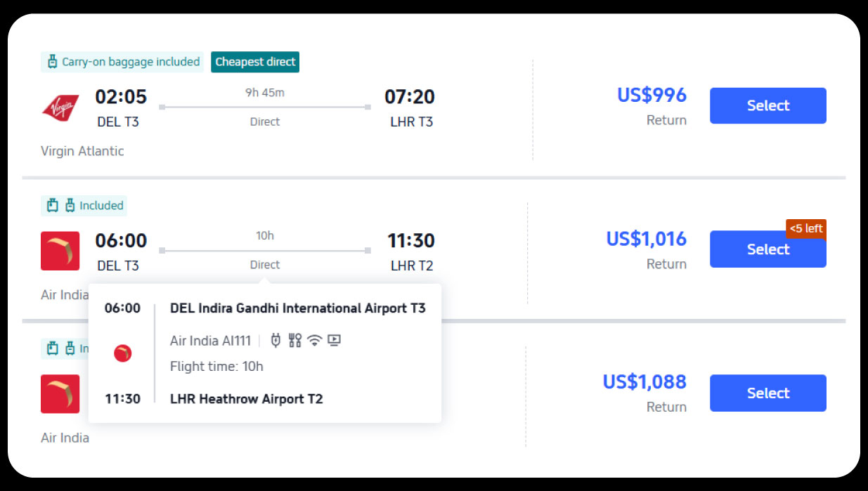Expand flight details for the Virgin Atlantic flight
The width and height of the screenshot is (868, 491).
coord(265,107)
